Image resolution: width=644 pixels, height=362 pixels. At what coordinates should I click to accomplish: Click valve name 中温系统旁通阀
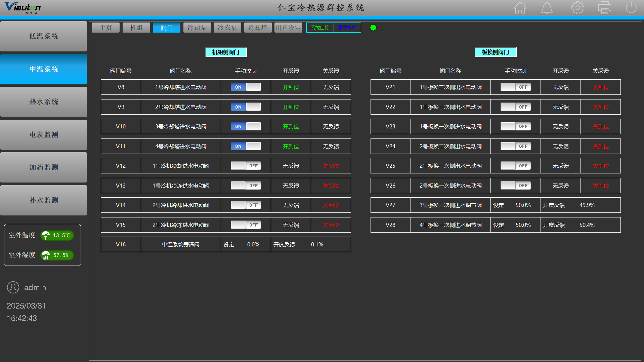(181, 245)
